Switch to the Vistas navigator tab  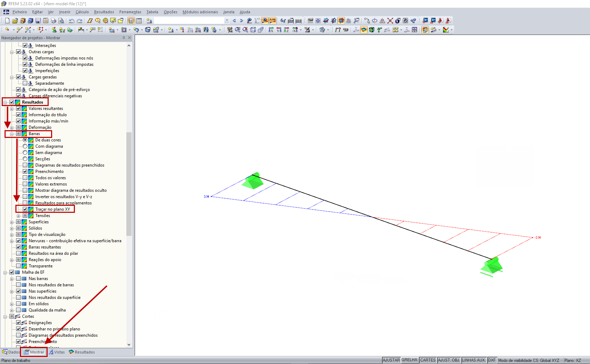[x=57, y=352]
